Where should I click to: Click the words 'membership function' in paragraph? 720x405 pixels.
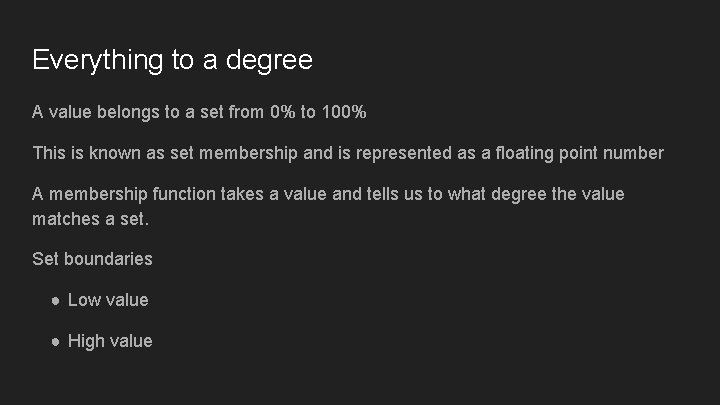pyautogui.click(x=132, y=194)
